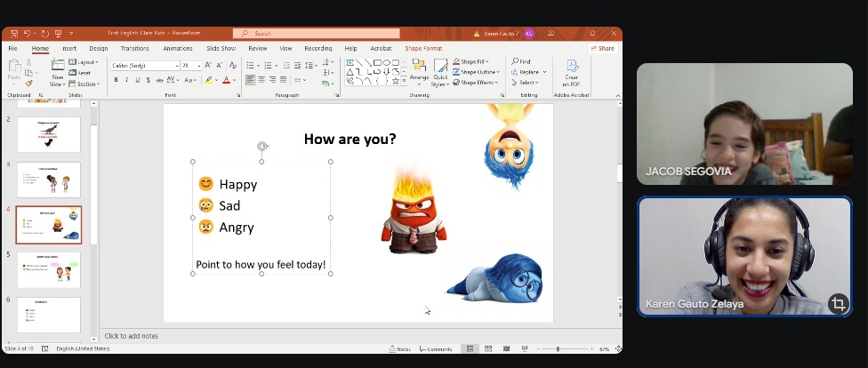Click the zoom slider handle

[x=558, y=349]
